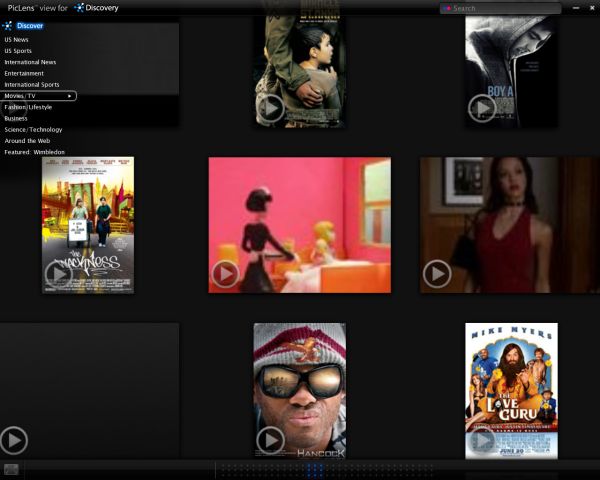Play the pink stop-motion doll video
This screenshot has height=480, width=600.
225,274
